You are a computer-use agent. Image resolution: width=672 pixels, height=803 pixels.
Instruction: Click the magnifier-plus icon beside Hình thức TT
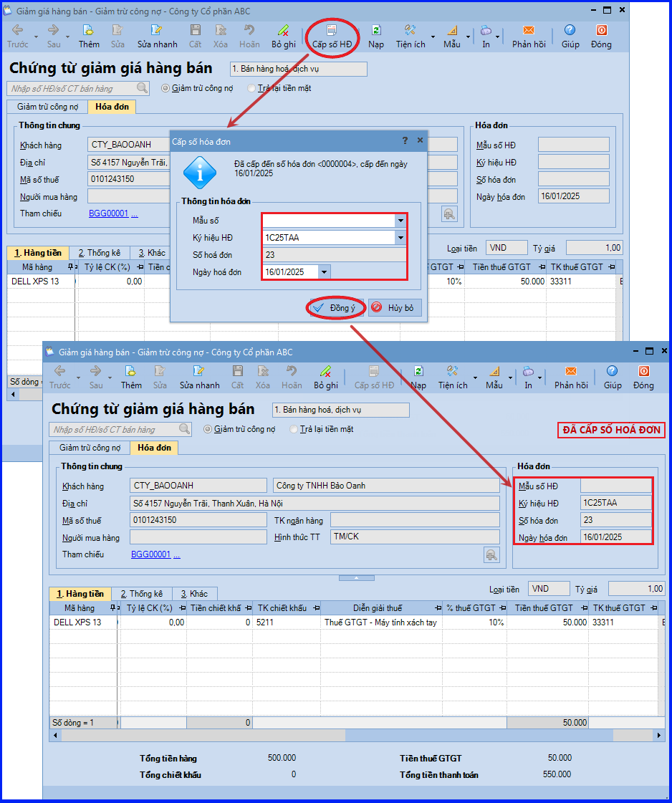pyautogui.click(x=491, y=554)
